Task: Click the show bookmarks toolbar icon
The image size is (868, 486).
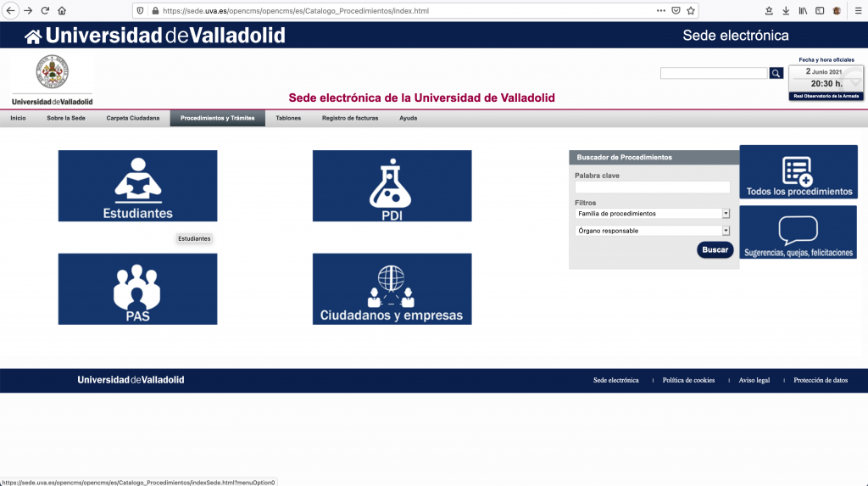Action: [x=769, y=10]
